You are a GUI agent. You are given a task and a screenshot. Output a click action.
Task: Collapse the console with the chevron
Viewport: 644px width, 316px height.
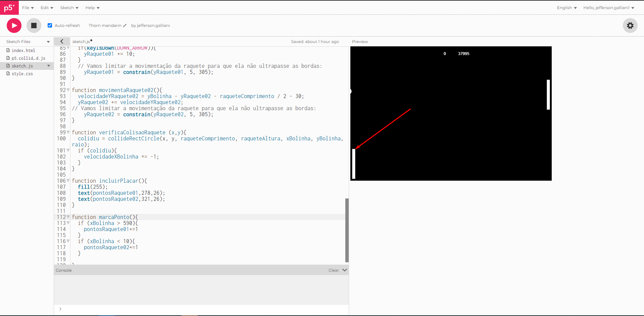tap(345, 270)
